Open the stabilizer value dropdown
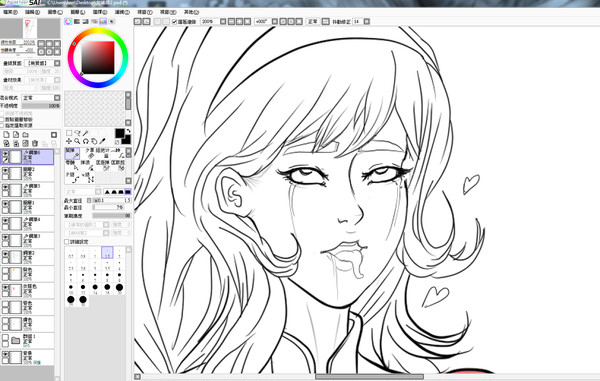Image resolution: width=600 pixels, height=381 pixels. (x=367, y=21)
